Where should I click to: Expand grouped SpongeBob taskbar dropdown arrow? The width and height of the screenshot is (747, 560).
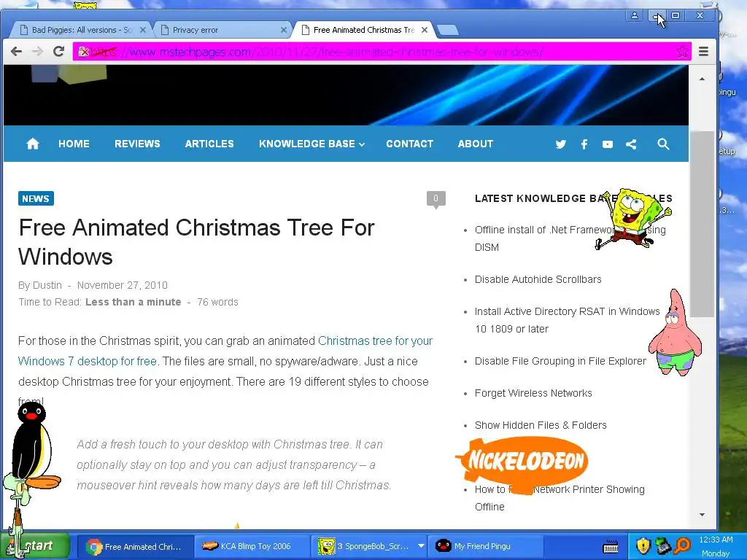[421, 545]
